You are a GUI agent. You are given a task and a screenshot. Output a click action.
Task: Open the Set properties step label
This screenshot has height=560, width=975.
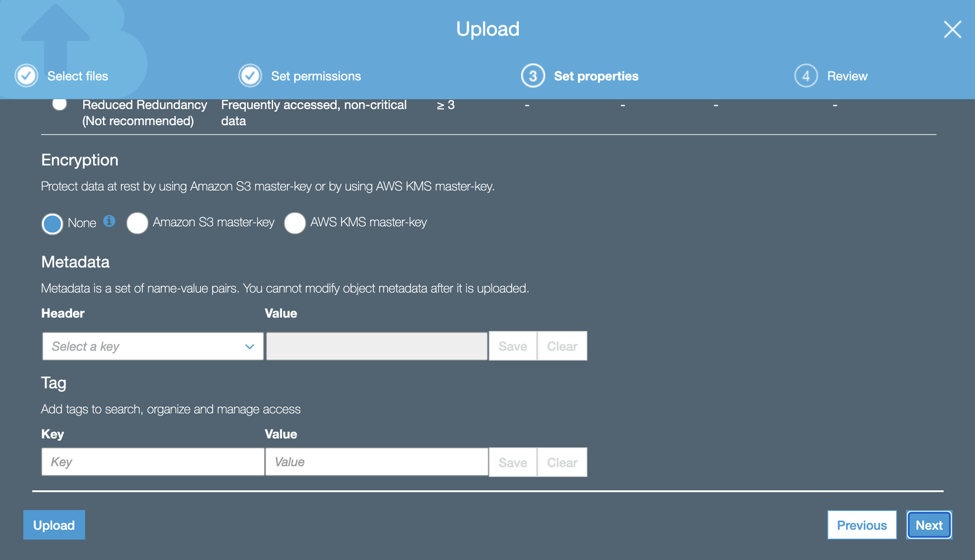point(596,76)
